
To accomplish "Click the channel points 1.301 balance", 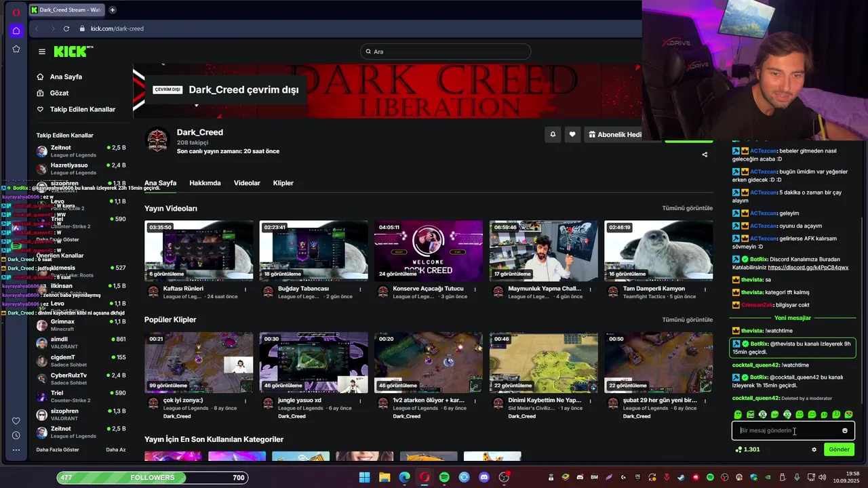I will pyautogui.click(x=747, y=449).
